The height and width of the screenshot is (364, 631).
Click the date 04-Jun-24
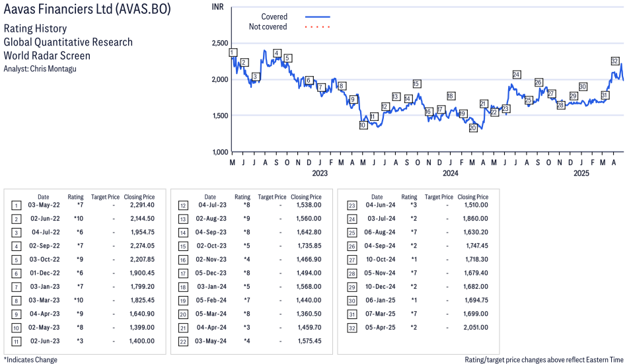(x=381, y=205)
